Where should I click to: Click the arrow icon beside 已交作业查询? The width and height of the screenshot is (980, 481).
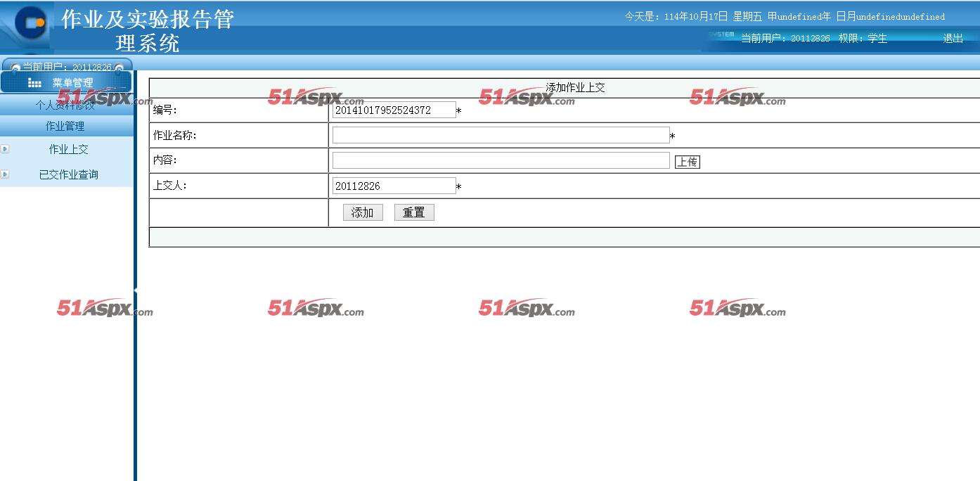[x=5, y=174]
